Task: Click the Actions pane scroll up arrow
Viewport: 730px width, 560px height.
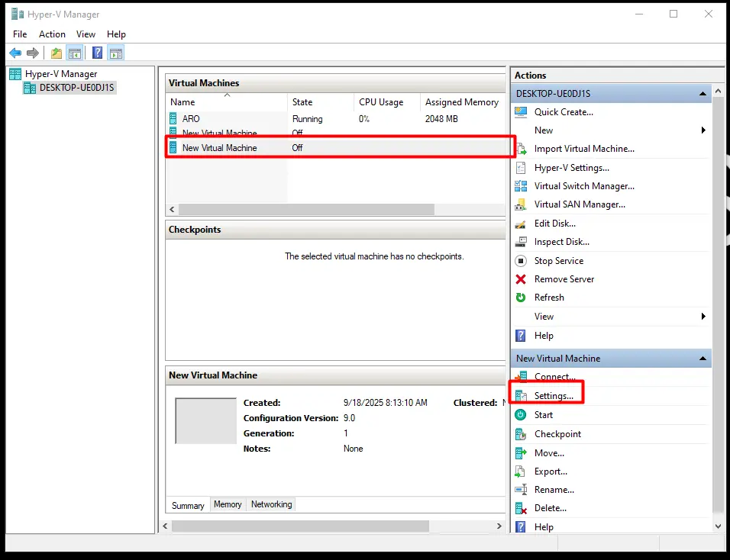Action: point(718,91)
